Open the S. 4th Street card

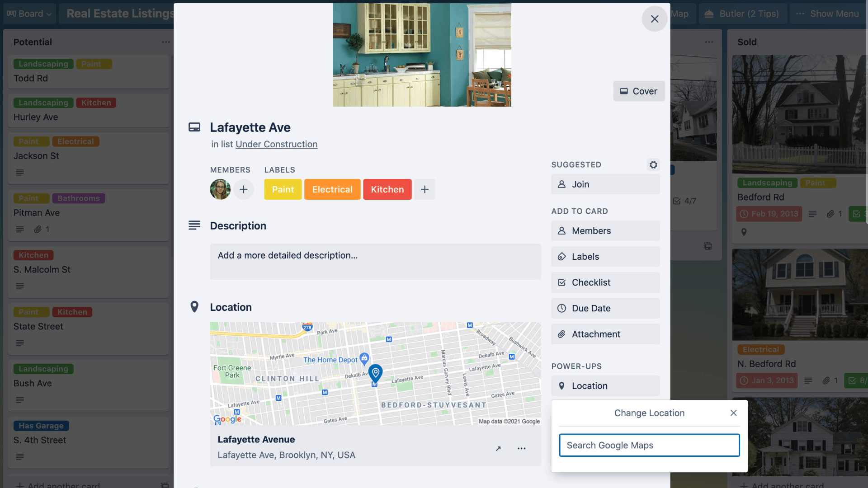pos(88,443)
